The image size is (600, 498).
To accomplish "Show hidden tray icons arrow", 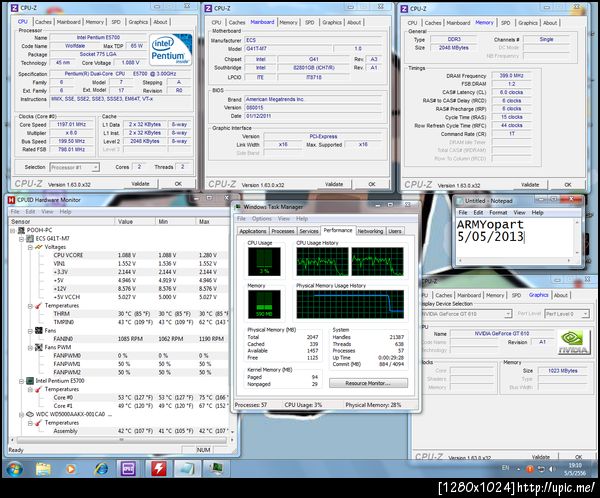I will click(519, 469).
